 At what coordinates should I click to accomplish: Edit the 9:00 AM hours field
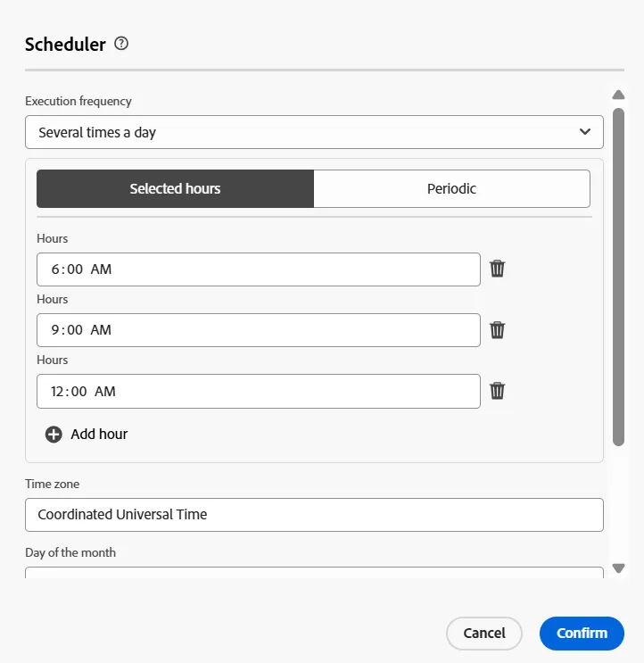258,330
